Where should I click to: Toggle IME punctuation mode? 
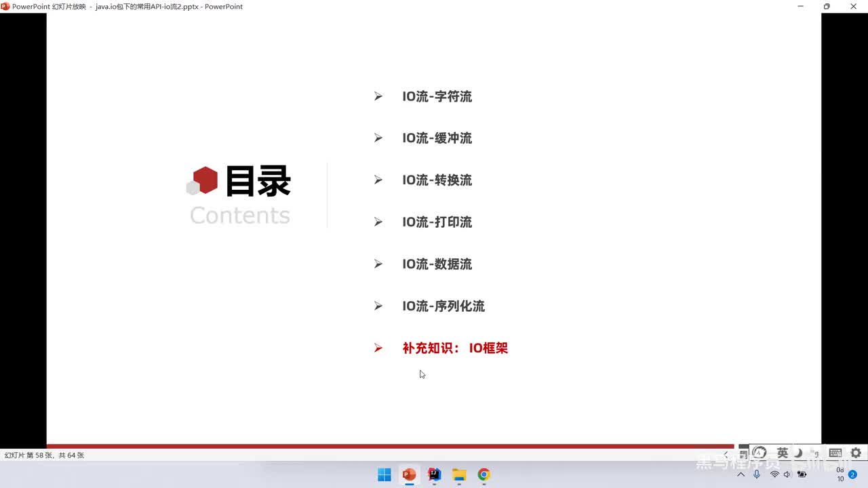pyautogui.click(x=816, y=453)
